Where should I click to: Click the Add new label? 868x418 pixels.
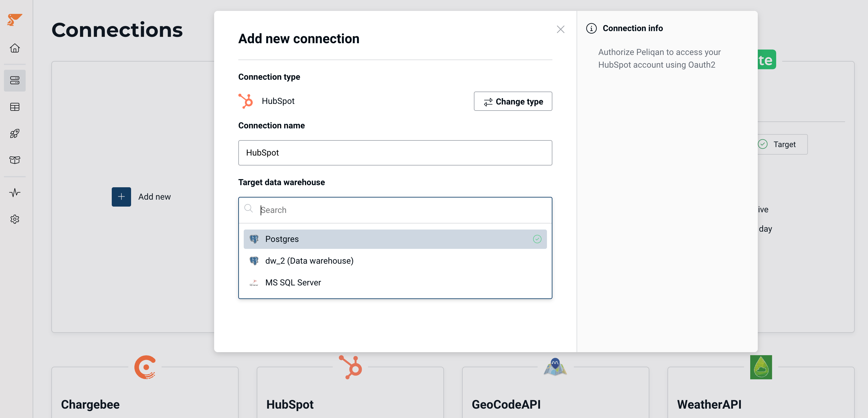[x=154, y=197]
